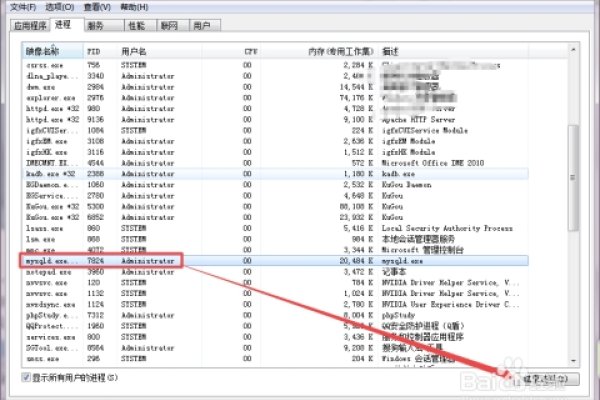Screen dimensions: 600x400
Task: Open the 帮助(H) menu
Action: [134, 7]
